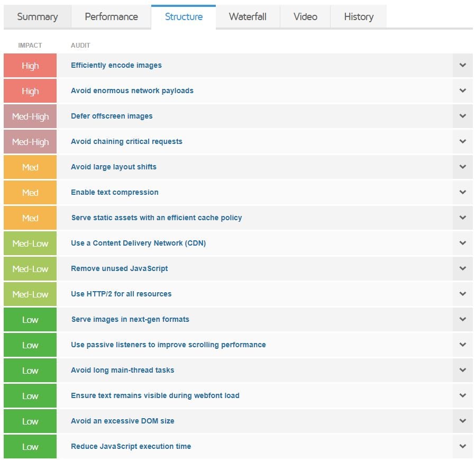The image size is (476, 460).
Task: Click Avoid an excessive DOM size audit
Action: pos(122,421)
